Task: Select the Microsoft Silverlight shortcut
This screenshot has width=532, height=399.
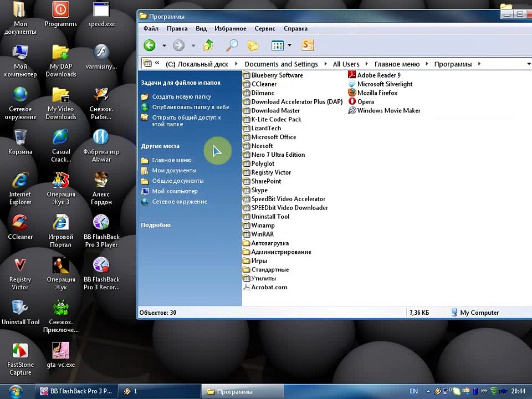Action: coord(381,84)
